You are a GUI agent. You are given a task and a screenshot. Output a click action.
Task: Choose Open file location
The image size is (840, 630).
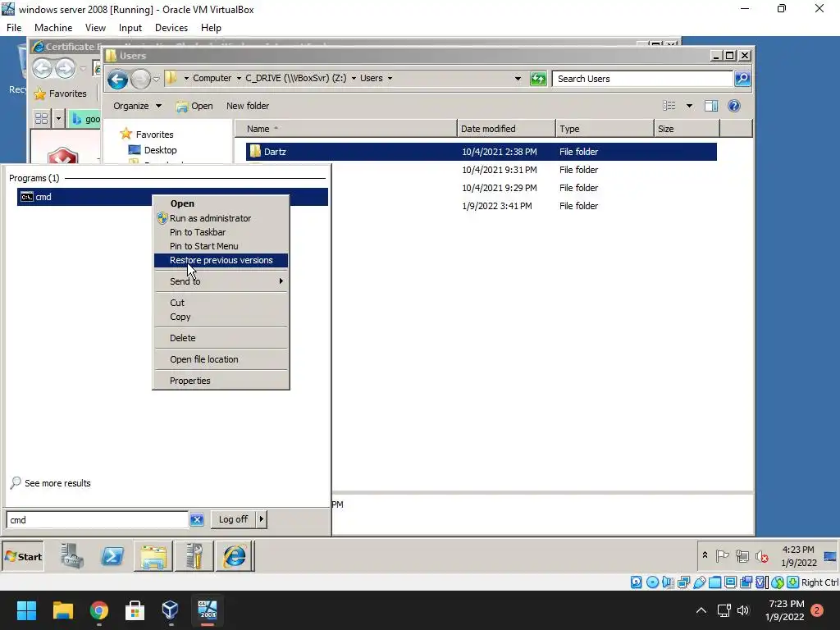(x=221, y=359)
